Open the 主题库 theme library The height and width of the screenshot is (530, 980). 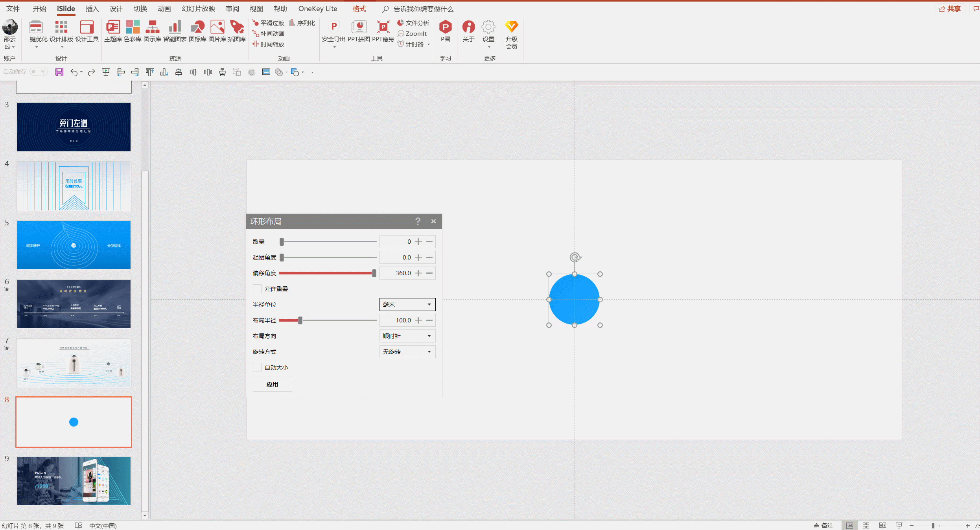(113, 31)
